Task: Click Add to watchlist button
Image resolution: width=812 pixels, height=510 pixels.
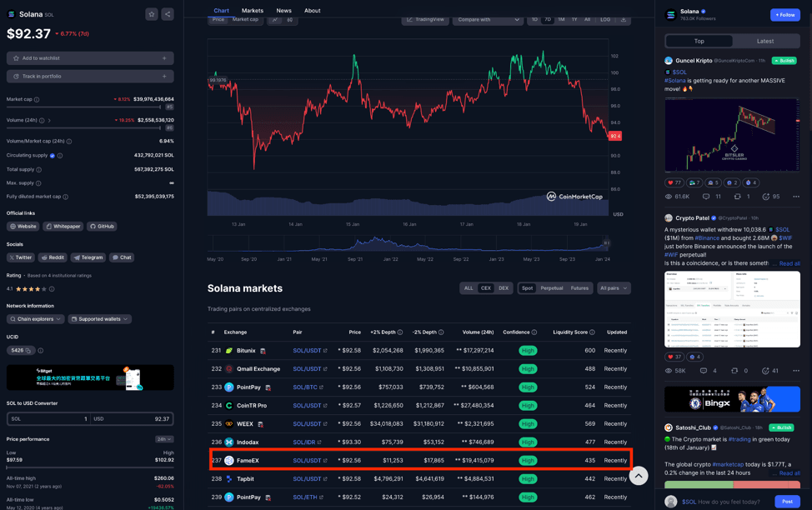Action: tap(90, 58)
